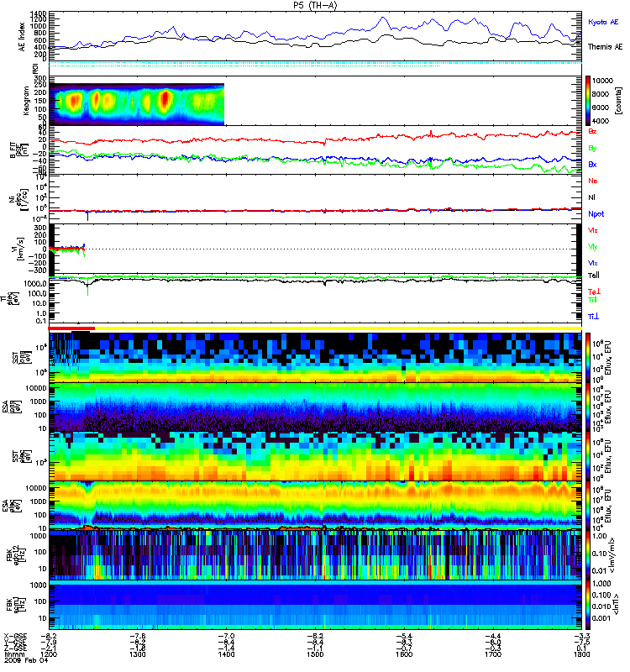
Task: Click the 2009 Feb 04 date label
Action: pos(26,660)
